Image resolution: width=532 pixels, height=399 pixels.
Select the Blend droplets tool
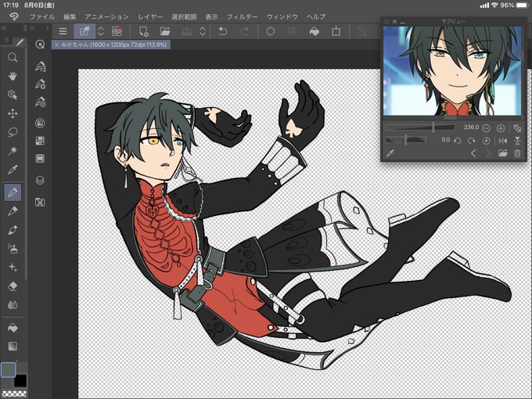[13, 304]
